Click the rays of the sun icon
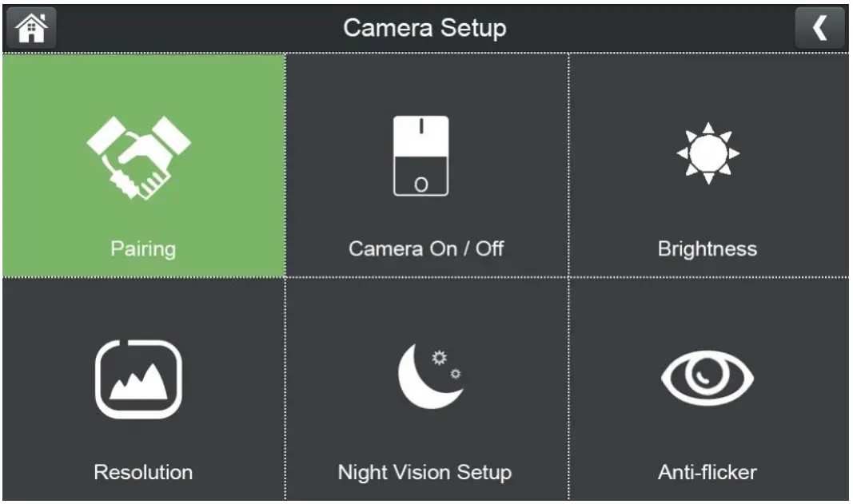 point(708,128)
